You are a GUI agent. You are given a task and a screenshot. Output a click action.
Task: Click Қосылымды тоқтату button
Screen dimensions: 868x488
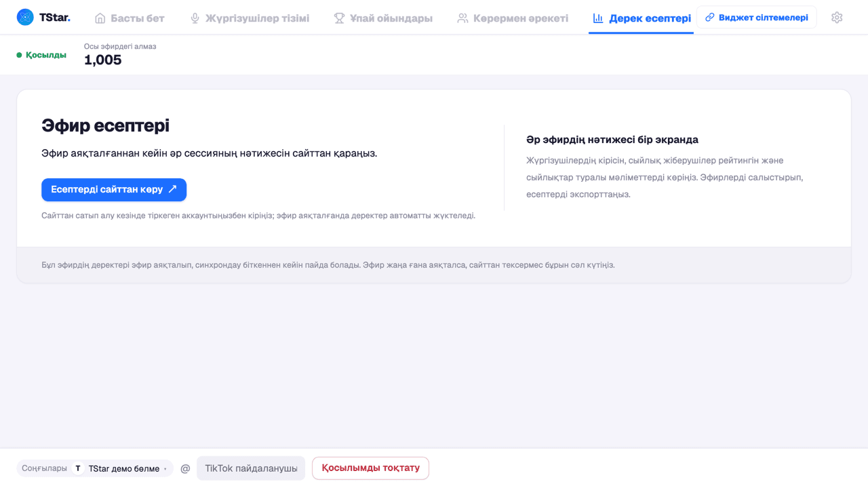(x=370, y=468)
